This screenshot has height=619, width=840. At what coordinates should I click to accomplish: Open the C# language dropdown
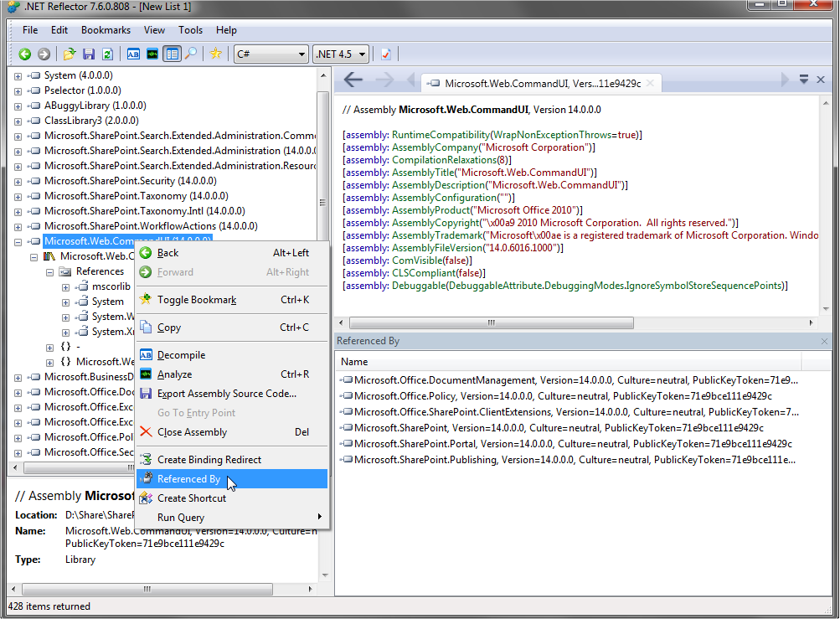[271, 54]
